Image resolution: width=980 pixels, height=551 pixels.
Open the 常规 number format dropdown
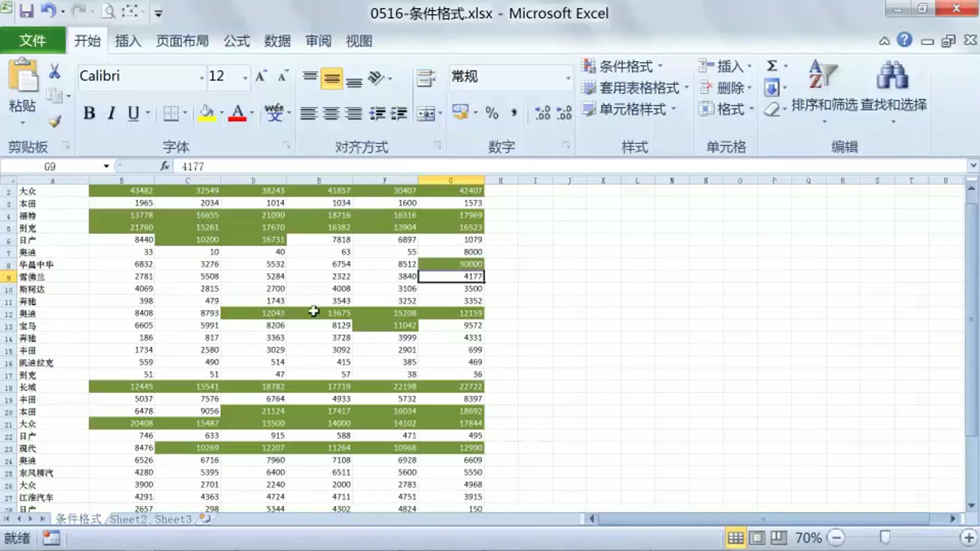point(568,78)
